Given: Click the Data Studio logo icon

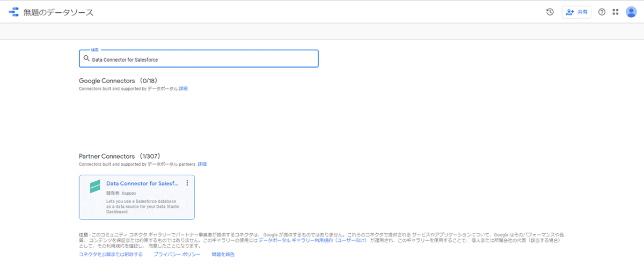Looking at the screenshot, I should click(x=13, y=12).
